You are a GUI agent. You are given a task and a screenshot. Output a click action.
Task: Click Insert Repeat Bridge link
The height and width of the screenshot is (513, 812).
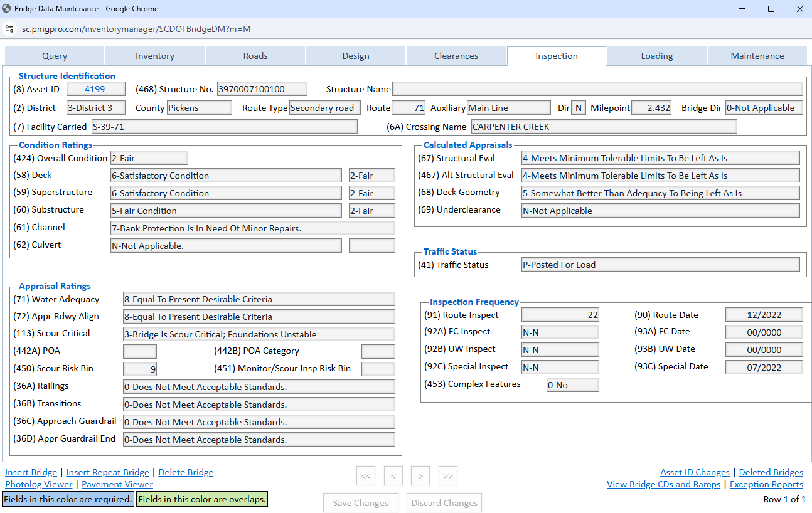pos(108,472)
